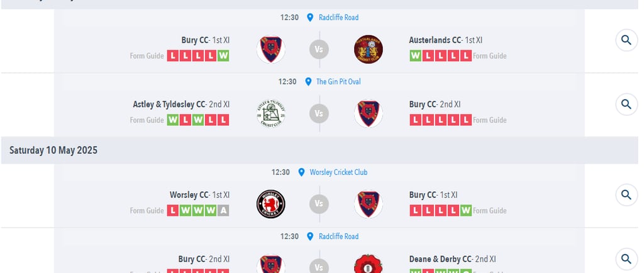Click Austerlands CC club crest
The image size is (644, 273).
tap(369, 49)
